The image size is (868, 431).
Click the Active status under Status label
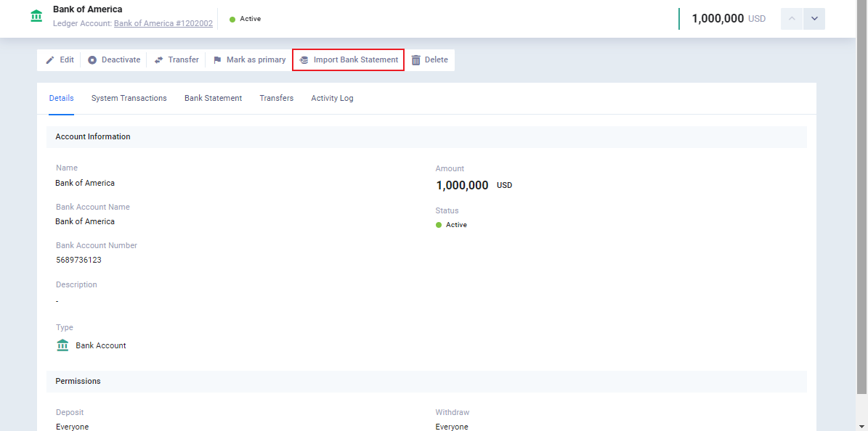coord(451,225)
